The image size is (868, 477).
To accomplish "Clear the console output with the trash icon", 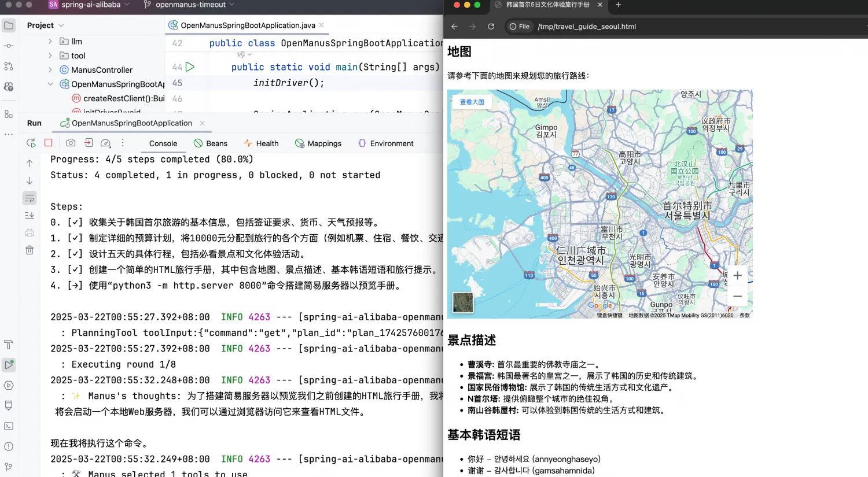I will [30, 250].
